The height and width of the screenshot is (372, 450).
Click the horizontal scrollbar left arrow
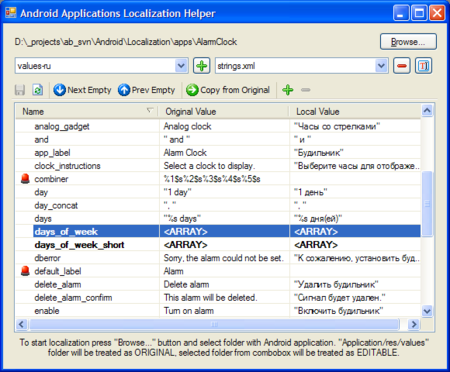[x=22, y=324]
